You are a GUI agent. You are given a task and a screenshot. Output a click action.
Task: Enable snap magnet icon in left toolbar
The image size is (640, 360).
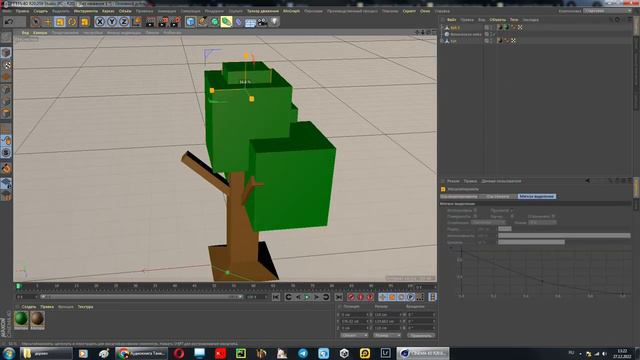6,140
